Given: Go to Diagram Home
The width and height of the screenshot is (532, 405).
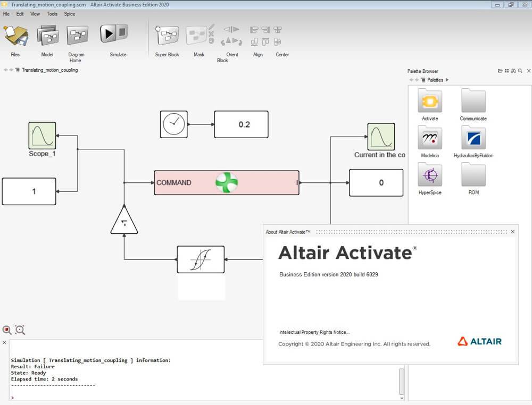Looking at the screenshot, I should click(x=77, y=36).
